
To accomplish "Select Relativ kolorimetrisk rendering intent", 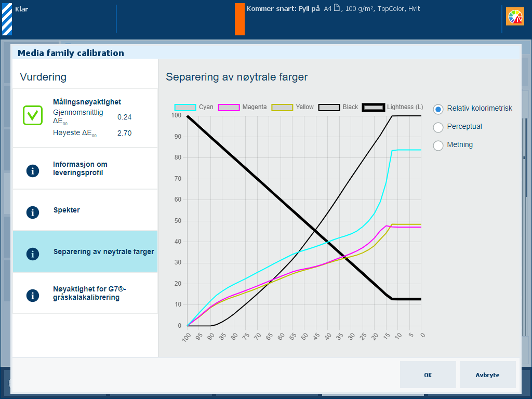I will tap(438, 109).
